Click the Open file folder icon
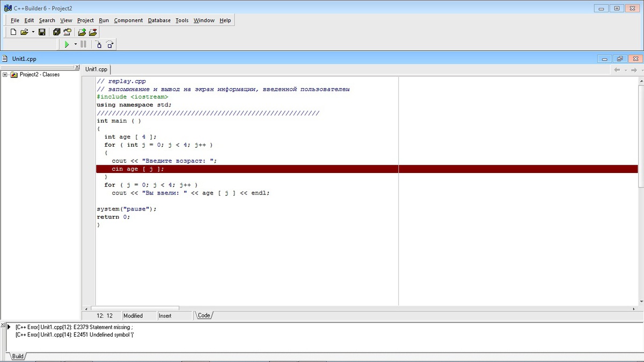644x362 pixels. (x=25, y=32)
